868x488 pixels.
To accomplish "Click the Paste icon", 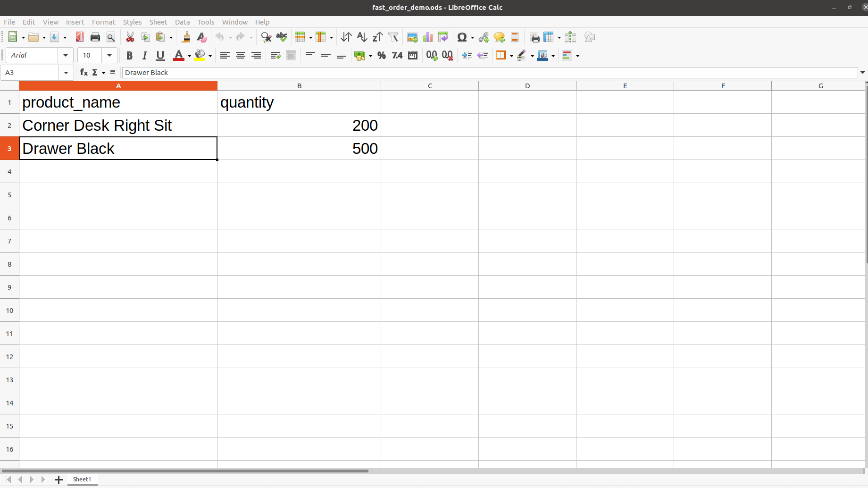I will point(160,37).
